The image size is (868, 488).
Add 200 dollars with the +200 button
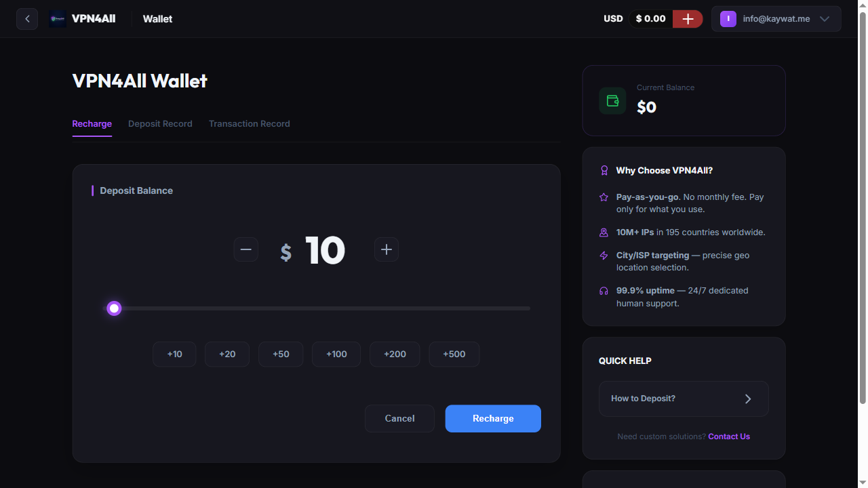tap(395, 354)
